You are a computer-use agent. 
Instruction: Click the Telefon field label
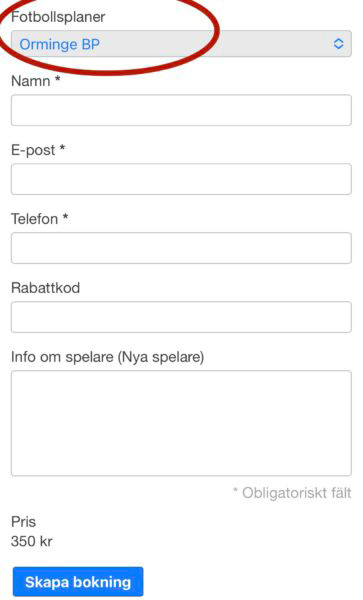coord(34,219)
